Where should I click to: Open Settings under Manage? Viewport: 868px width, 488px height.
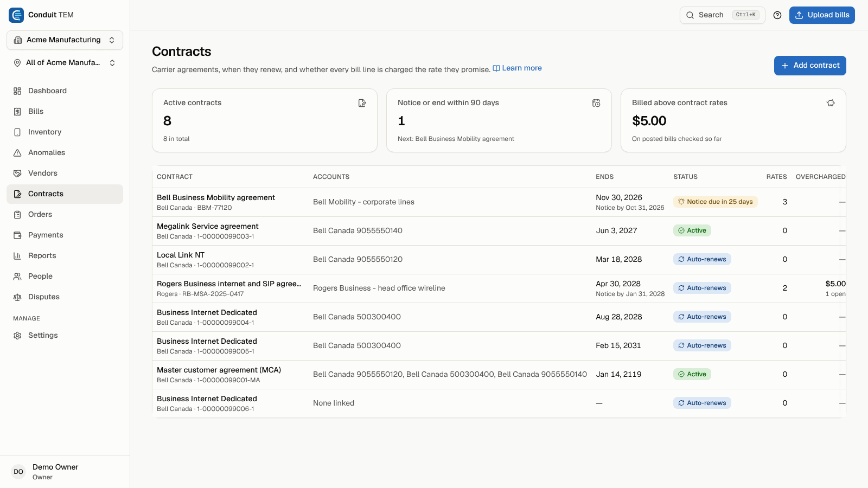coord(65,336)
